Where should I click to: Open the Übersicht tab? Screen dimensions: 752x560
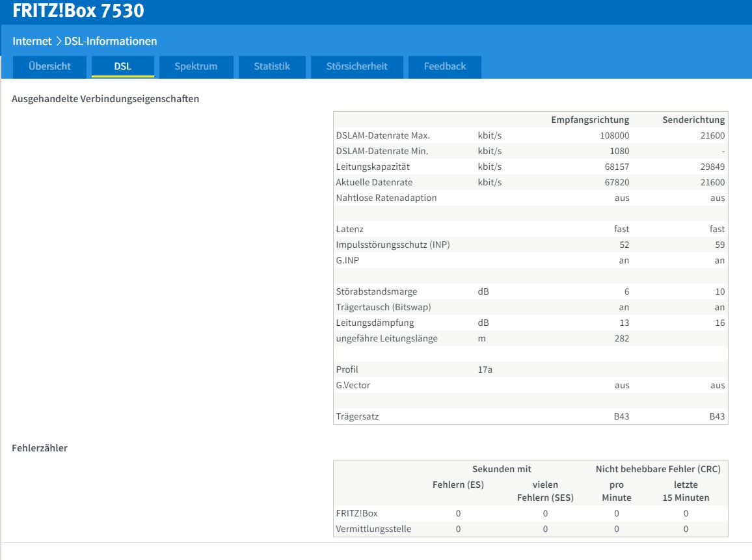tap(49, 66)
